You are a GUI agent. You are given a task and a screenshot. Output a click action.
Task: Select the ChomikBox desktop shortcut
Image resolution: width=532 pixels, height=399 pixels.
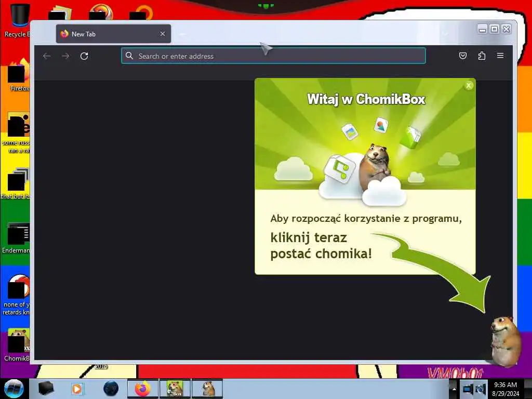(x=17, y=344)
